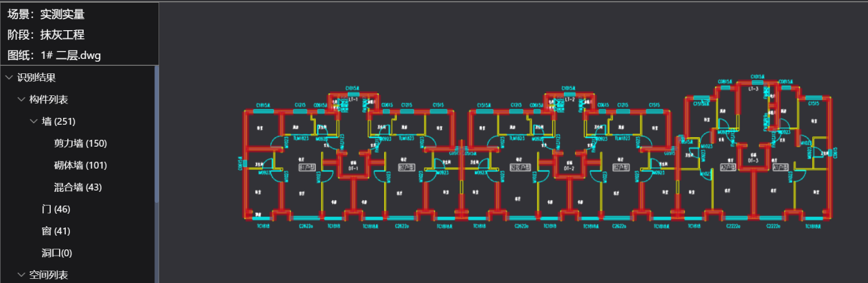Click the 场景：实测实量 header line

pos(46,14)
